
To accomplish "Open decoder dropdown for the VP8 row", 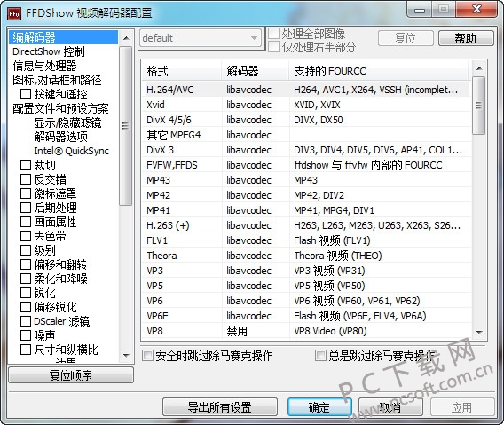I will (x=256, y=331).
